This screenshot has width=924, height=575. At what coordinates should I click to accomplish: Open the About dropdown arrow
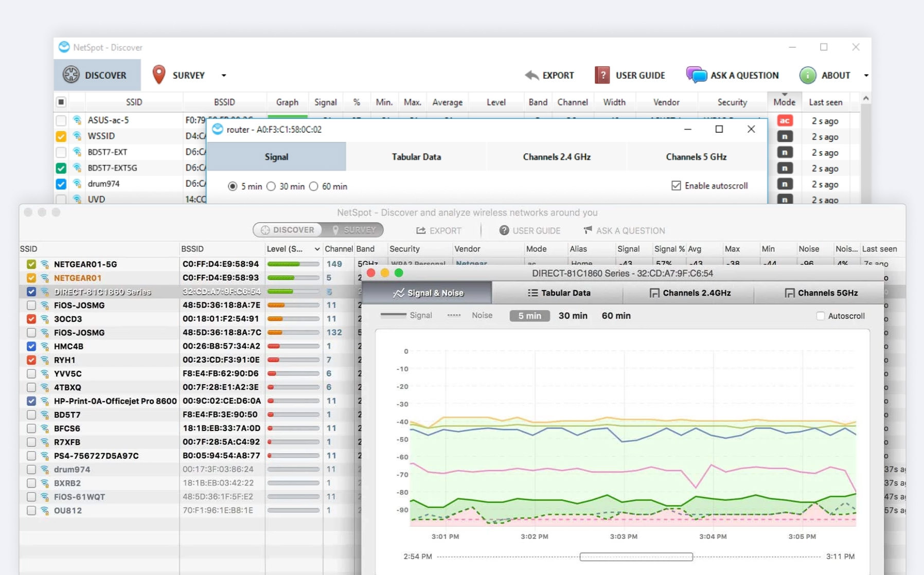(866, 75)
